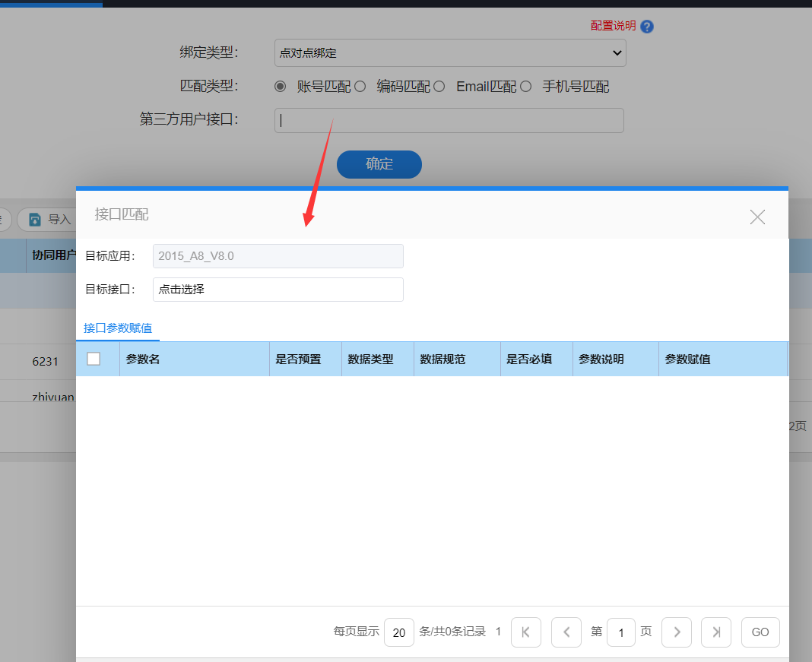Close the 接口匹配 dialog
Viewport: 812px width, 662px height.
[x=757, y=217]
